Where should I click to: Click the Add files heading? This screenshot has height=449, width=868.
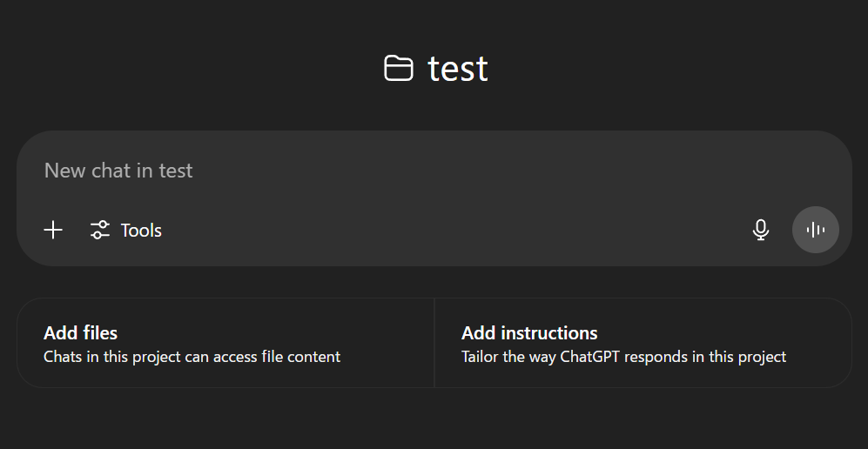[80, 333]
